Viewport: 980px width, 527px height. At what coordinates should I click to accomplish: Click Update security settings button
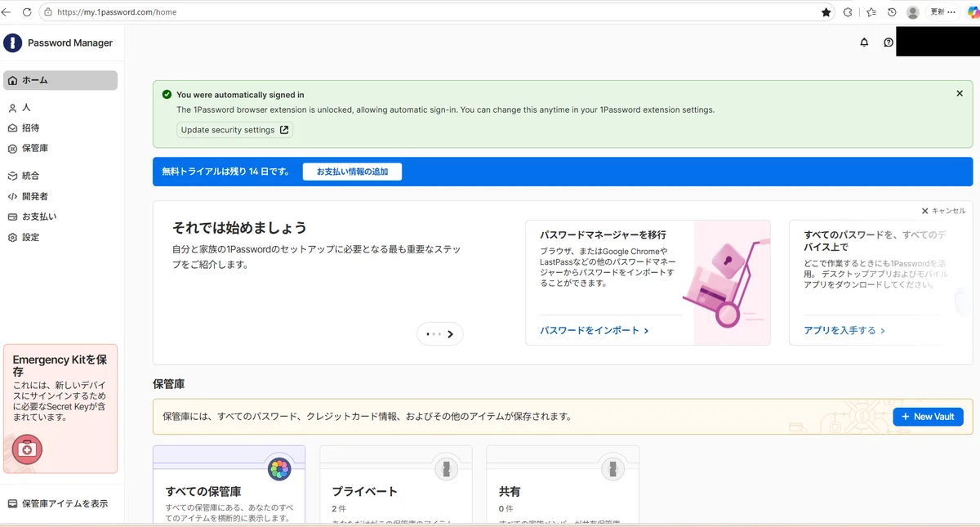(234, 130)
